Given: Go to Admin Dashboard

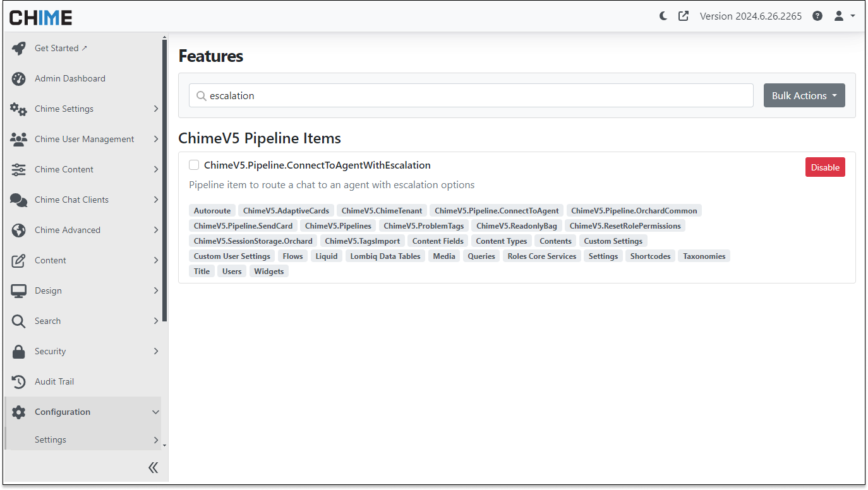Looking at the screenshot, I should (70, 78).
